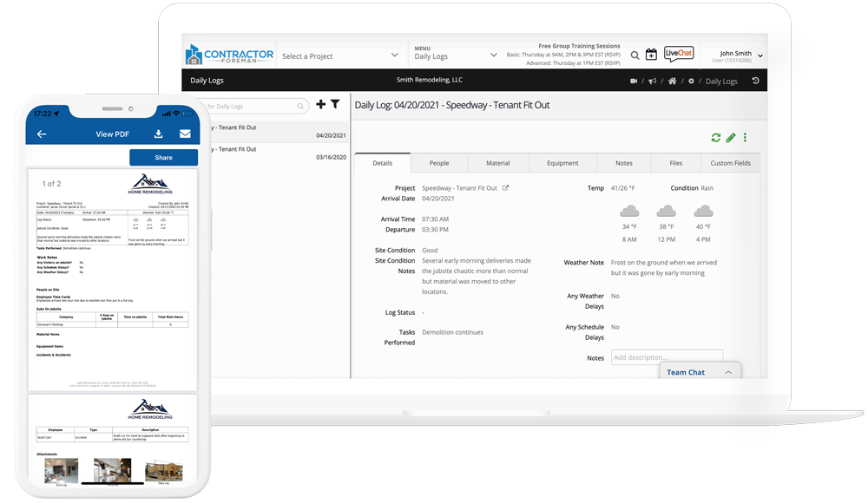This screenshot has height=503, width=868.
Task: Tap the Share button on the phone
Action: pyautogui.click(x=163, y=158)
